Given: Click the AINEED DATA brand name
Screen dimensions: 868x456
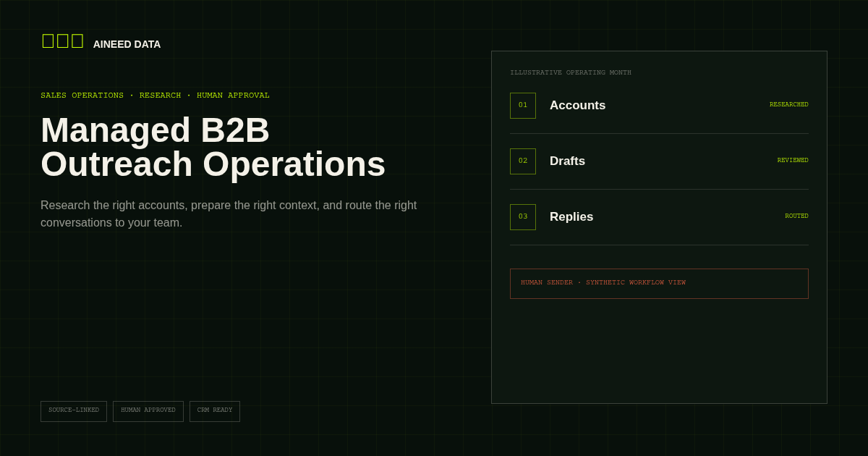Looking at the screenshot, I should tap(127, 44).
